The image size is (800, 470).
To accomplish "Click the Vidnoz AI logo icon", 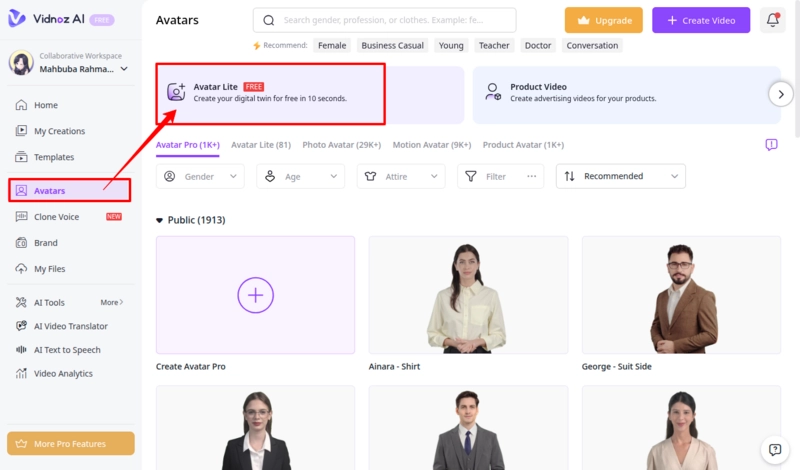I will click(16, 18).
